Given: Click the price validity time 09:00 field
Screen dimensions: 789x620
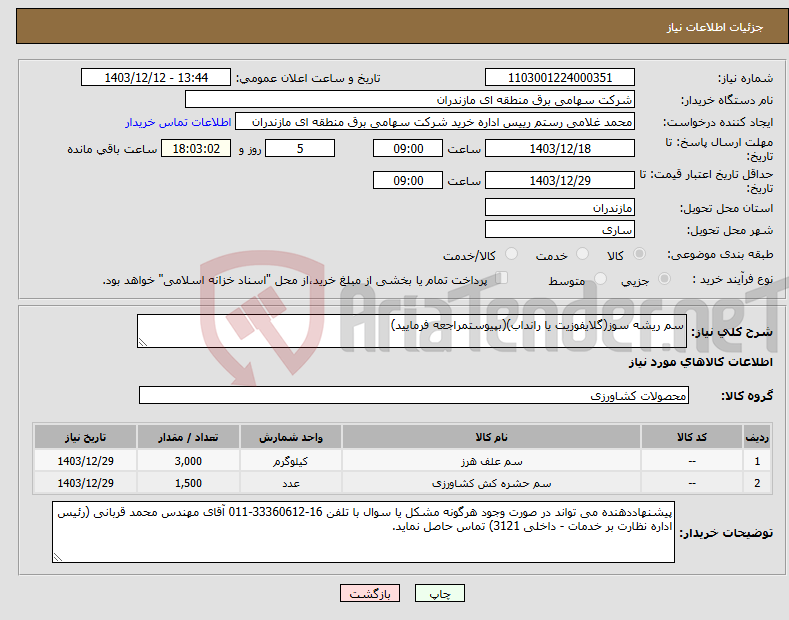Looking at the screenshot, I should (x=408, y=180).
